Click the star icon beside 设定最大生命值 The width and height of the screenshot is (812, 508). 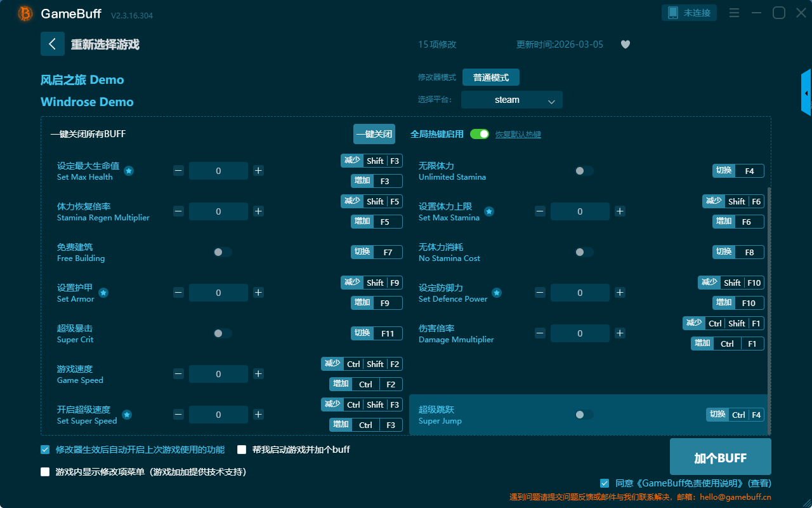[129, 171]
